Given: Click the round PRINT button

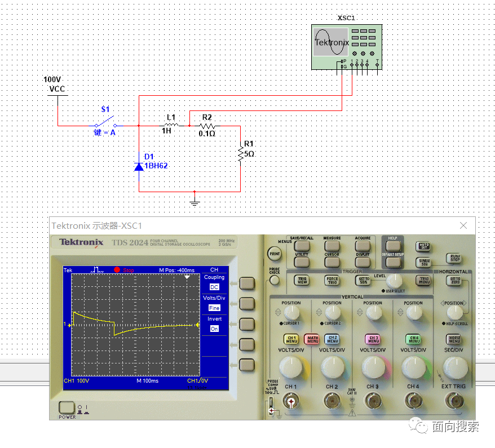Looking at the screenshot, I should [x=275, y=254].
